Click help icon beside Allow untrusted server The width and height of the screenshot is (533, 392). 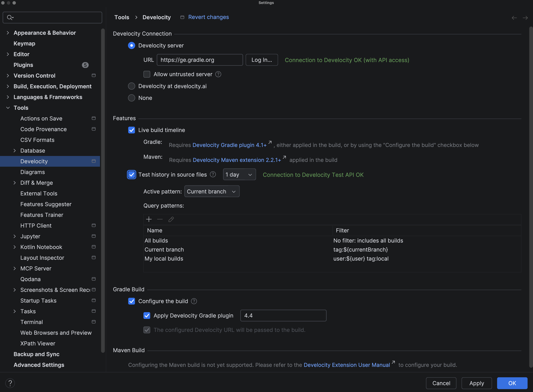tap(218, 74)
